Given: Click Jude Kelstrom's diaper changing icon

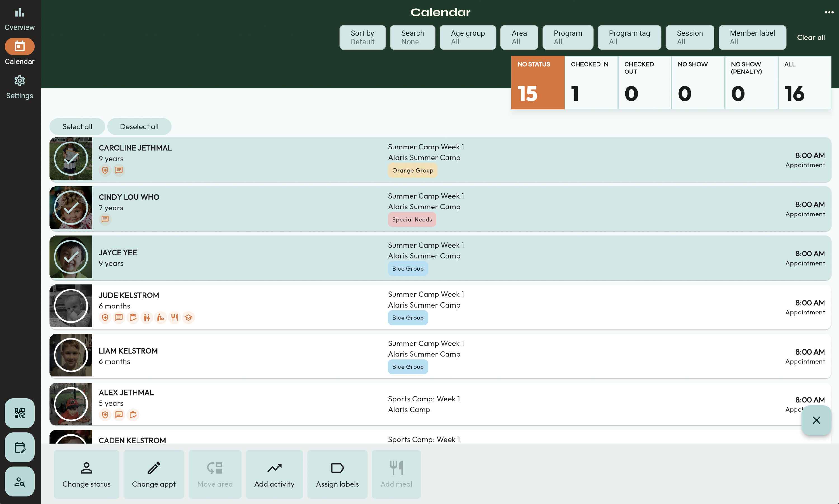Looking at the screenshot, I should click(x=161, y=317).
